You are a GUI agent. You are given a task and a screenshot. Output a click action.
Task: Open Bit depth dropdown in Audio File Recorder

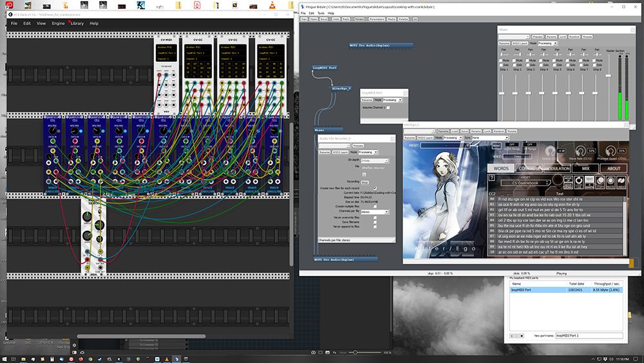(x=375, y=161)
